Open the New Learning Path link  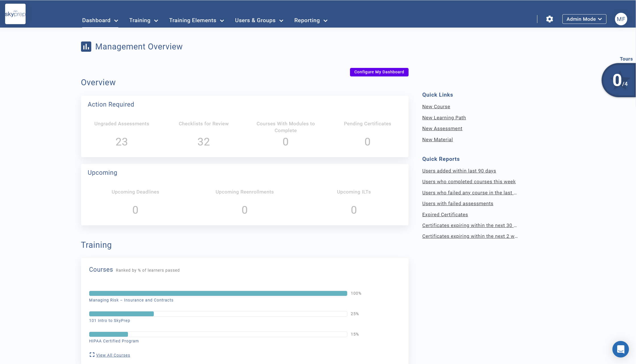[444, 118]
